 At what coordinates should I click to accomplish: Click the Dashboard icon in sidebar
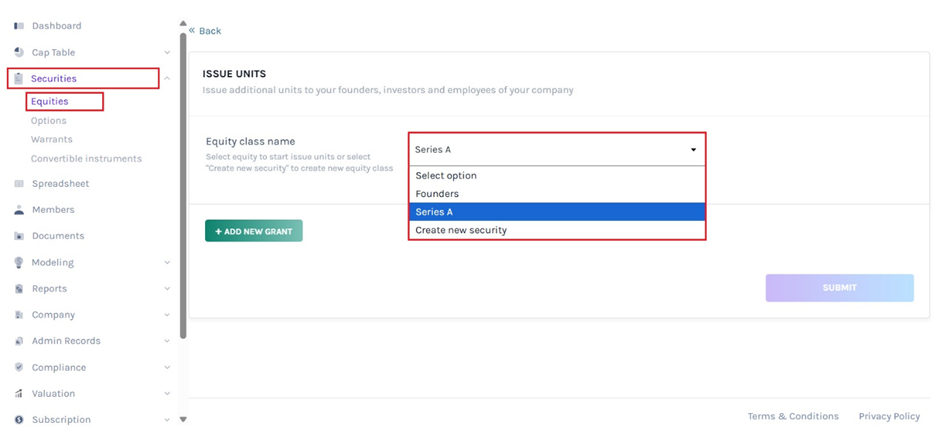pos(19,26)
